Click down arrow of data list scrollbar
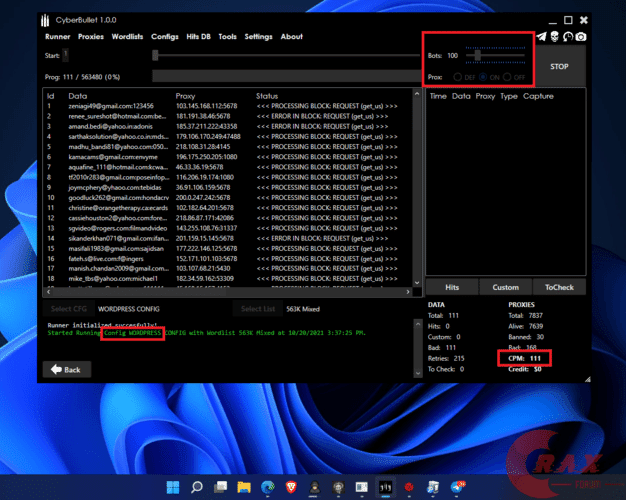This screenshot has height=500, width=626. tap(417, 283)
